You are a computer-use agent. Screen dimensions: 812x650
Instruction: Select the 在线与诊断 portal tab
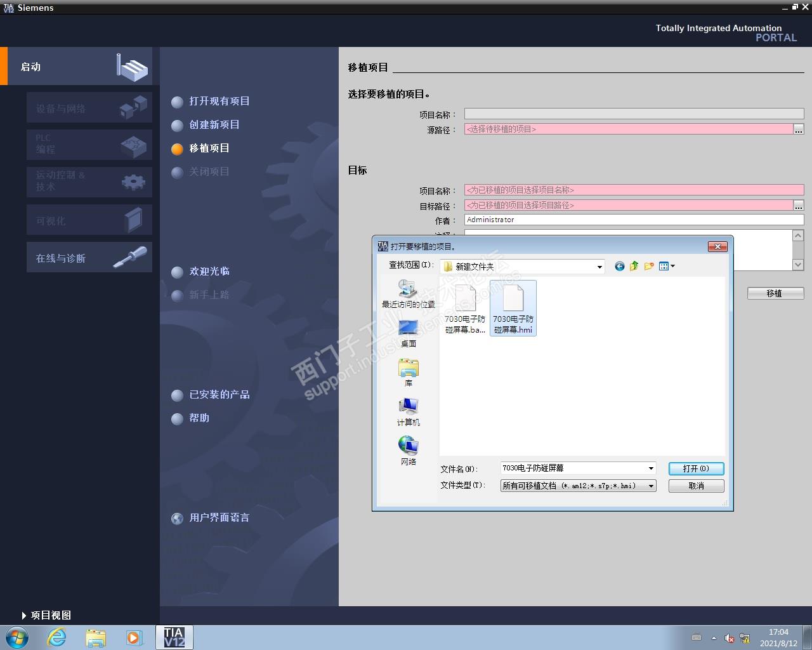click(x=89, y=258)
